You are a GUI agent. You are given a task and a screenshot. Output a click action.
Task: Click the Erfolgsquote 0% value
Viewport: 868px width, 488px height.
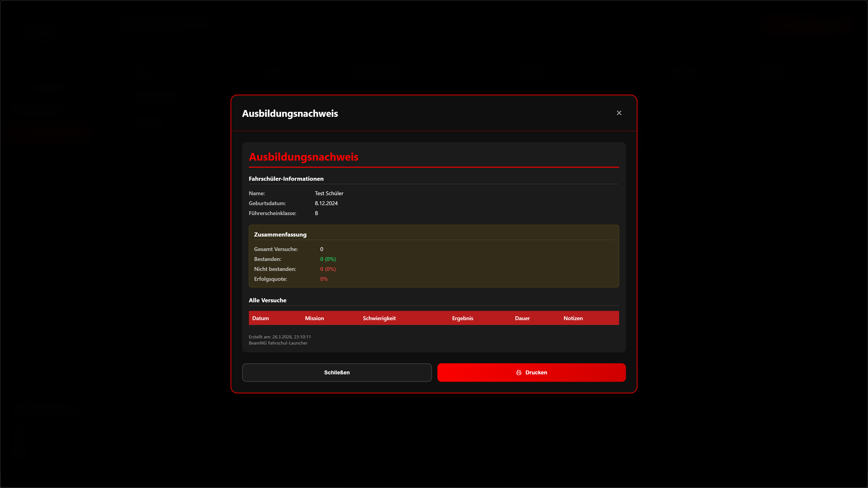tap(323, 279)
